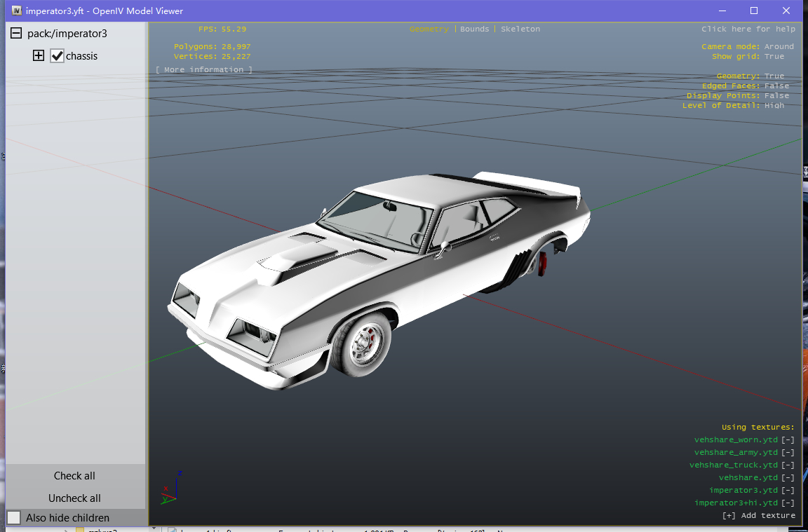Viewport: 808px width, 532px height.
Task: Click the vehshare_army.ytd texture name
Action: [736, 452]
